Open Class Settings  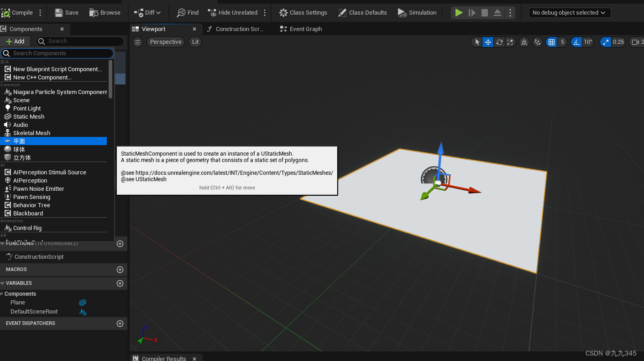[x=303, y=13]
